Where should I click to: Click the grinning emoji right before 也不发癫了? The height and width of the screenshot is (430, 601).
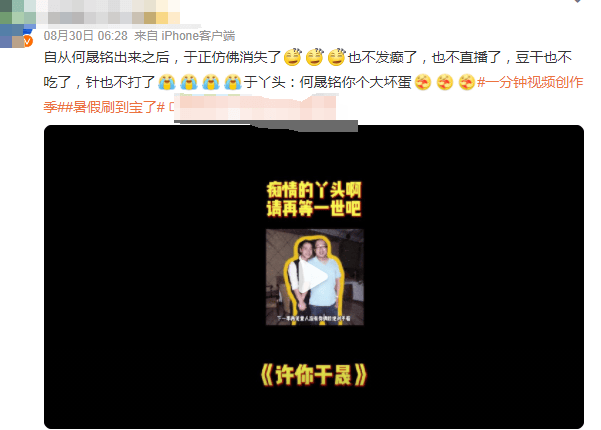click(337, 57)
